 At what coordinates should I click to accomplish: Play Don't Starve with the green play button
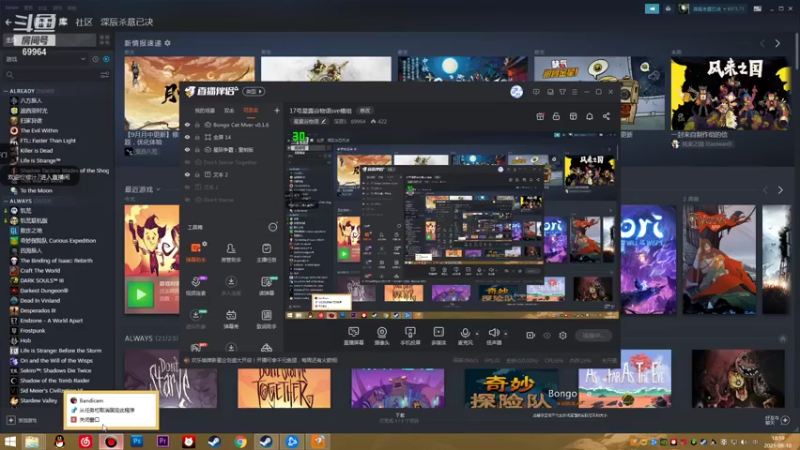coord(140,294)
